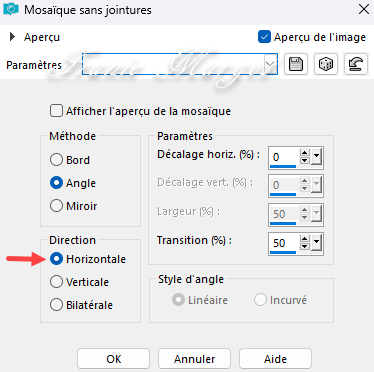This screenshot has height=372, width=374.
Task: Click the reset to default arrow icon
Action: point(356,64)
